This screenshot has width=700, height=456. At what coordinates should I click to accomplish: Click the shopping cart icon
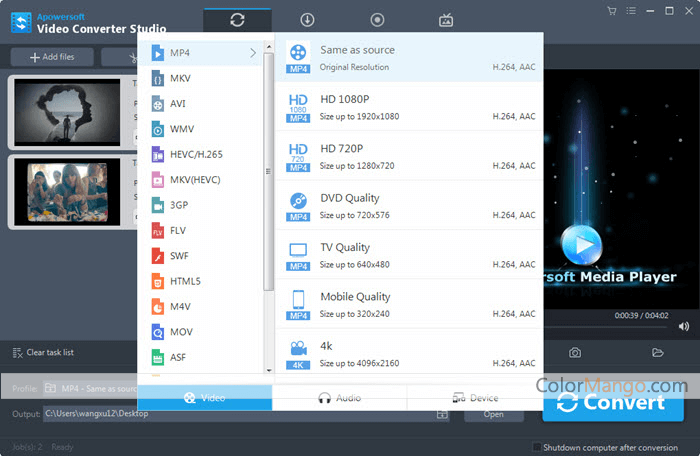point(611,11)
